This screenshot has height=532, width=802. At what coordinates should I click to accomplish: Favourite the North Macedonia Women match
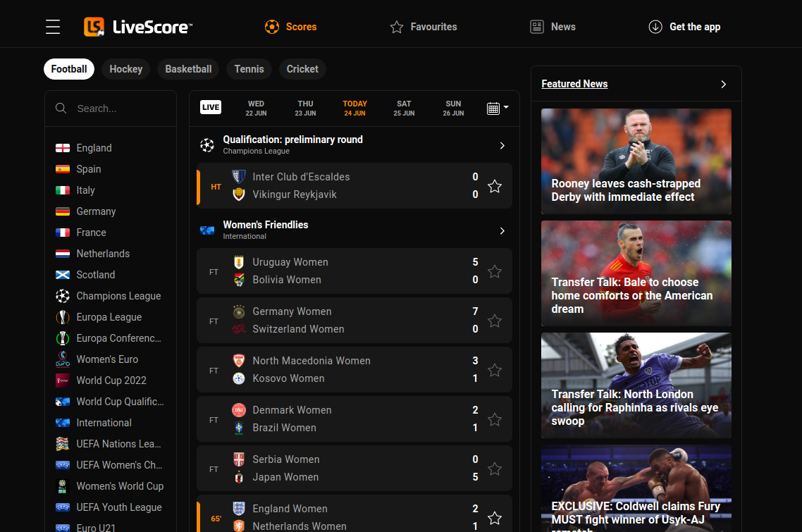pyautogui.click(x=495, y=371)
